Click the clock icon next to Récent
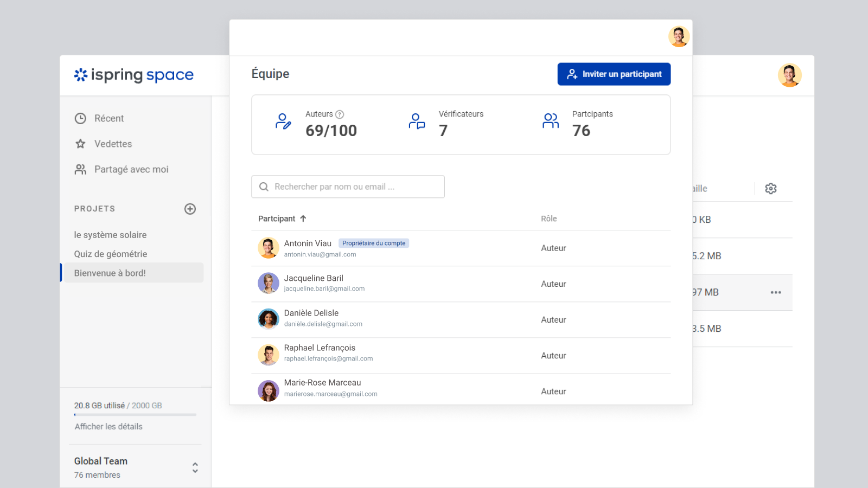Image resolution: width=868 pixels, height=488 pixels. pyautogui.click(x=80, y=118)
